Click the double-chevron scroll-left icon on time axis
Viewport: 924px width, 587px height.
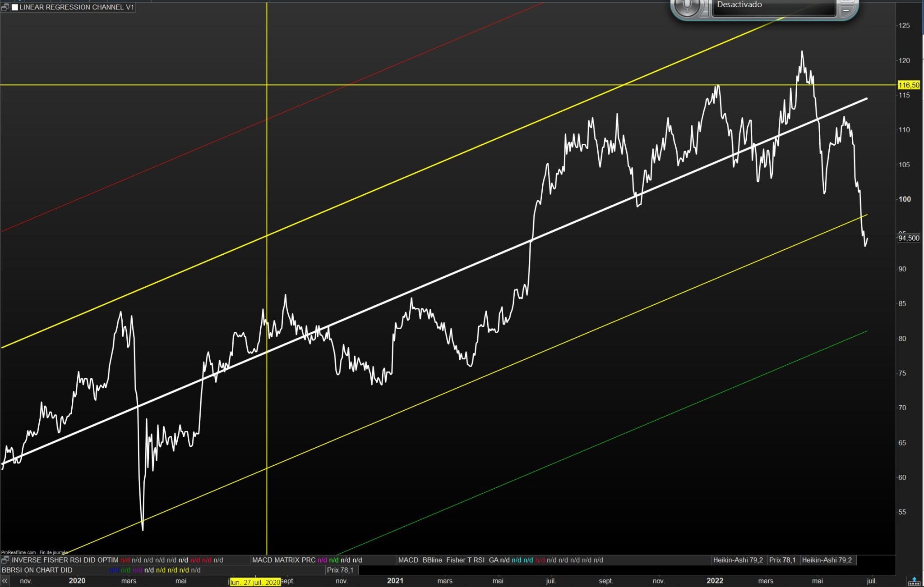coord(5,581)
